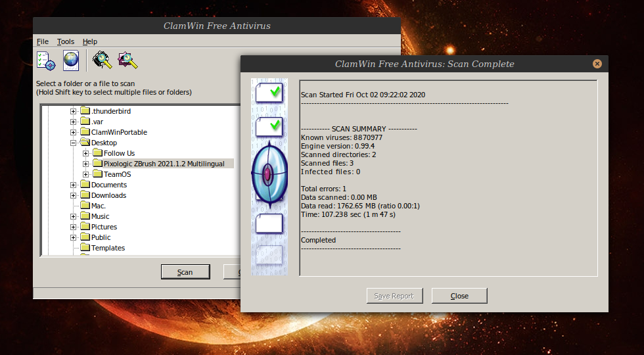Select the ClamWinPortable folder
Screen dimensions: 644x355
pyautogui.click(x=119, y=132)
